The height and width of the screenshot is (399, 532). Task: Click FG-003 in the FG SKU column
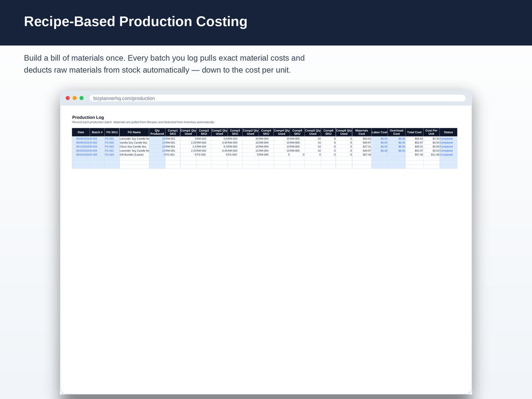112,146
